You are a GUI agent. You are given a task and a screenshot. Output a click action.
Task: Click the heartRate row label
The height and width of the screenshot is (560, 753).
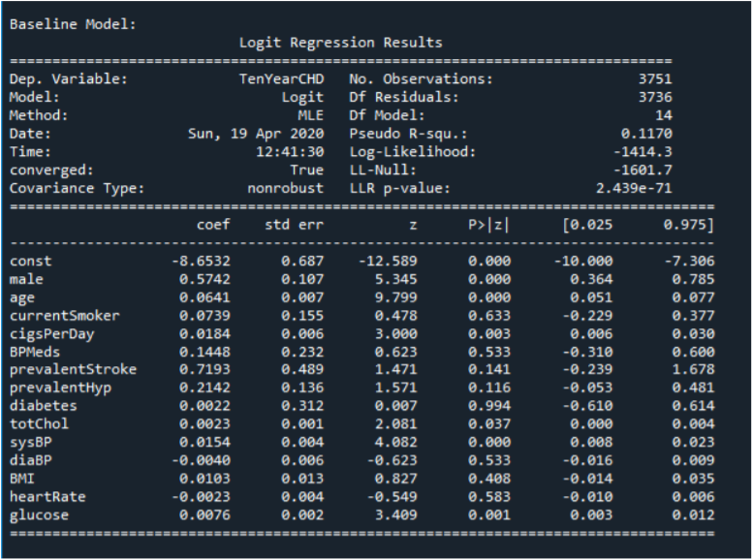pos(47,497)
